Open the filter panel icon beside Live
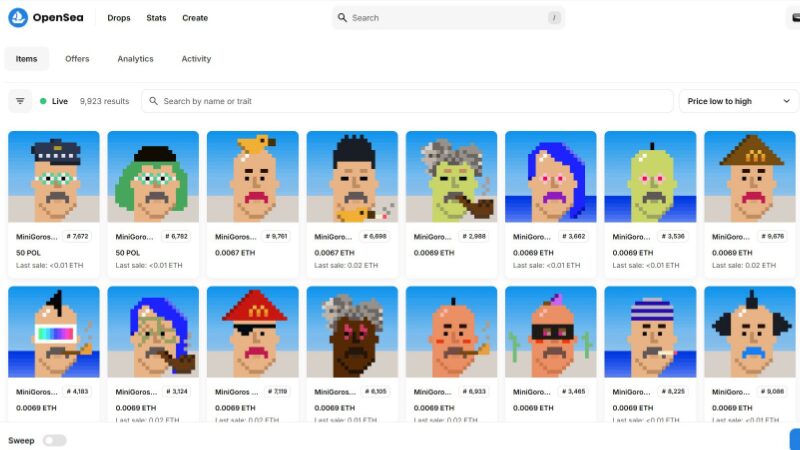The height and width of the screenshot is (450, 800). pyautogui.click(x=20, y=101)
